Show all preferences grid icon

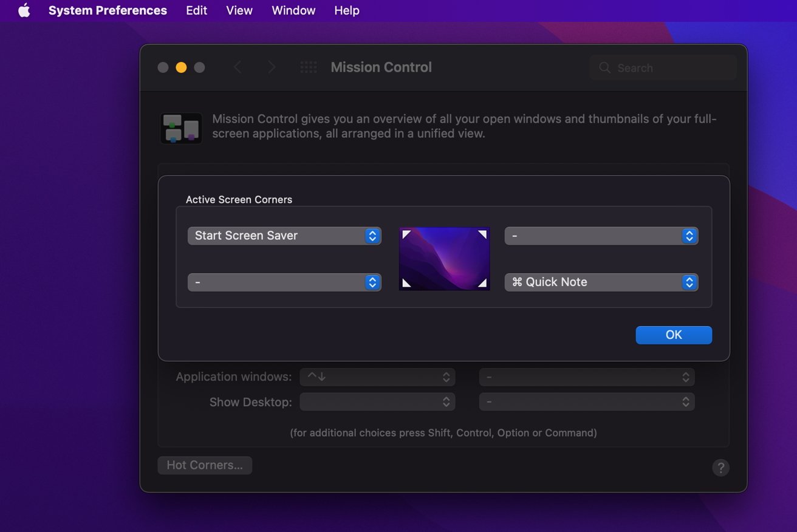pyautogui.click(x=309, y=67)
